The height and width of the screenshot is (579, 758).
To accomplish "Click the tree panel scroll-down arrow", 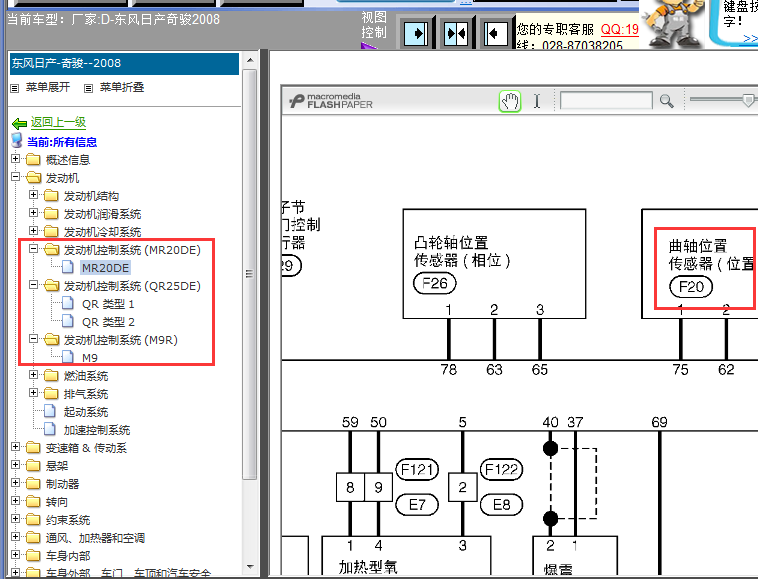I will click(250, 566).
